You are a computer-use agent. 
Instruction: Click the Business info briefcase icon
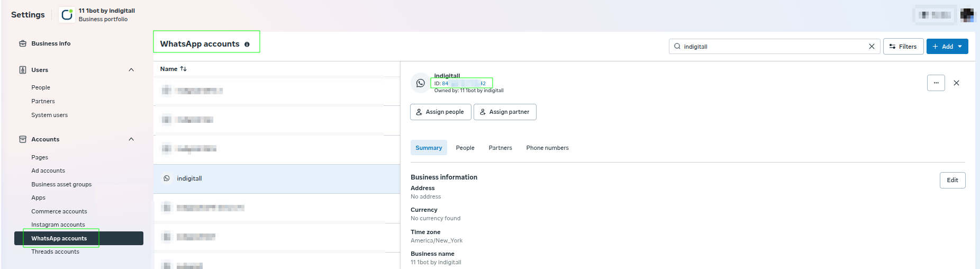[23, 43]
